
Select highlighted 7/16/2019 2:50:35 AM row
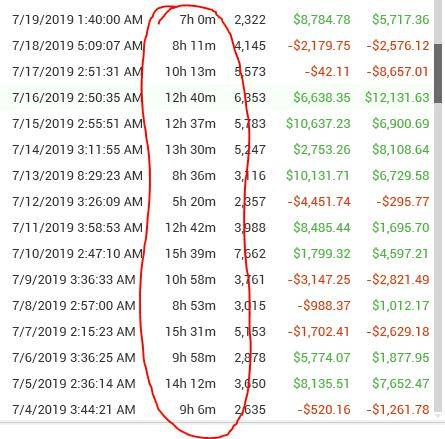point(217,98)
